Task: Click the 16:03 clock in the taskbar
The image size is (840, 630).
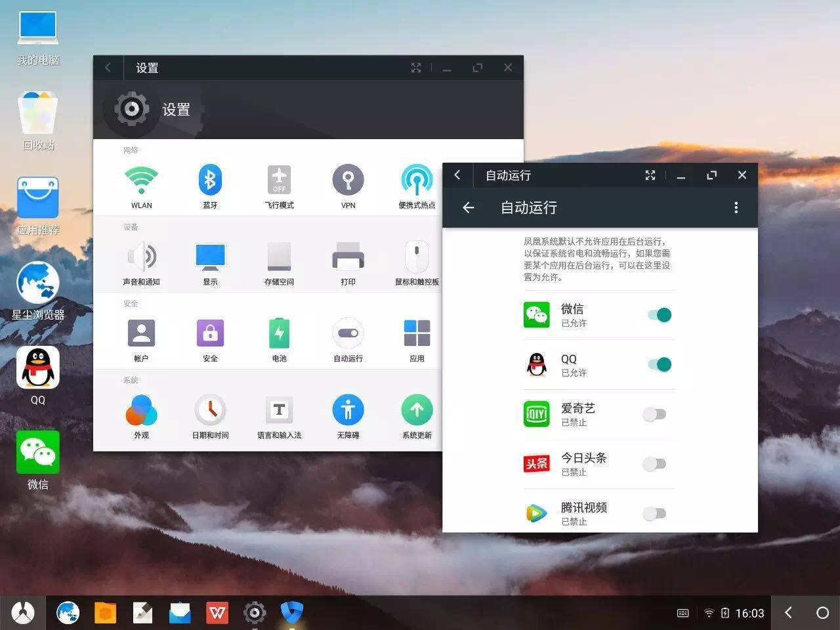Action: [x=749, y=613]
